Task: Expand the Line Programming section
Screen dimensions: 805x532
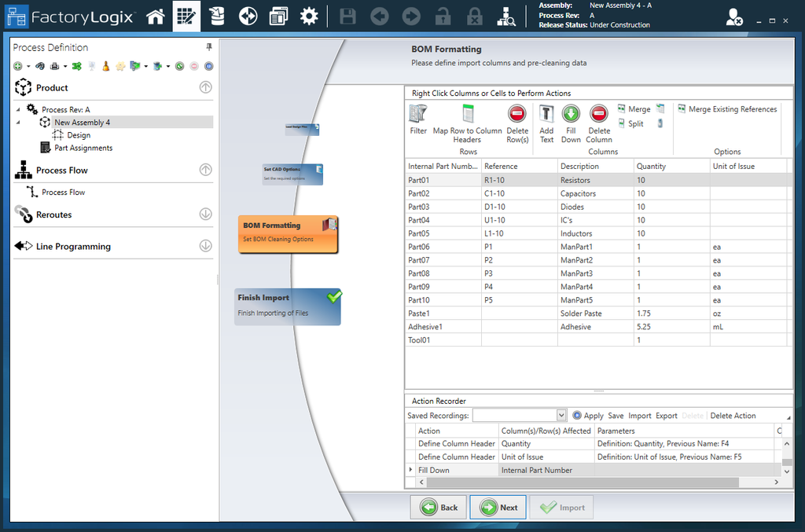Action: pyautogui.click(x=205, y=245)
